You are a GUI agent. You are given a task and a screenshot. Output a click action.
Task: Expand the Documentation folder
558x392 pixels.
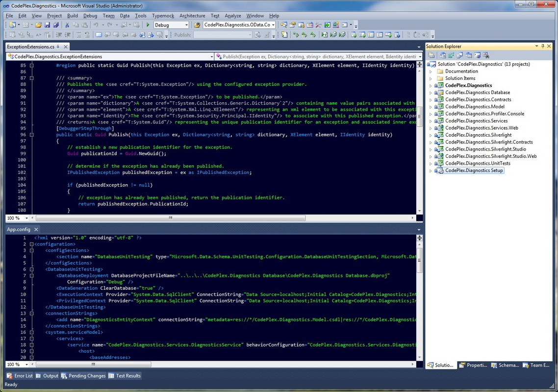pyautogui.click(x=431, y=72)
